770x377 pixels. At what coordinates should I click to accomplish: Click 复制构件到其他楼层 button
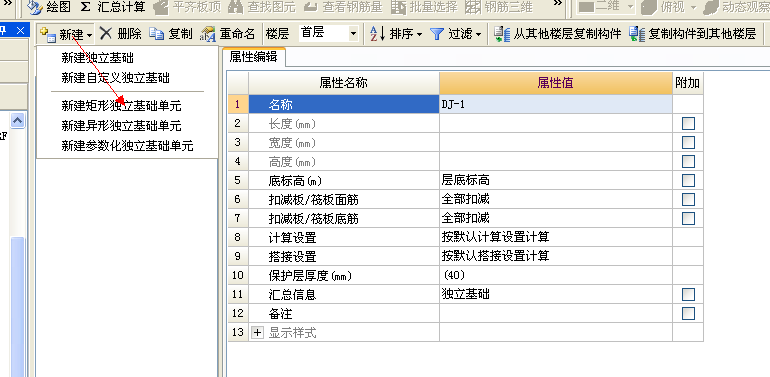[692, 34]
